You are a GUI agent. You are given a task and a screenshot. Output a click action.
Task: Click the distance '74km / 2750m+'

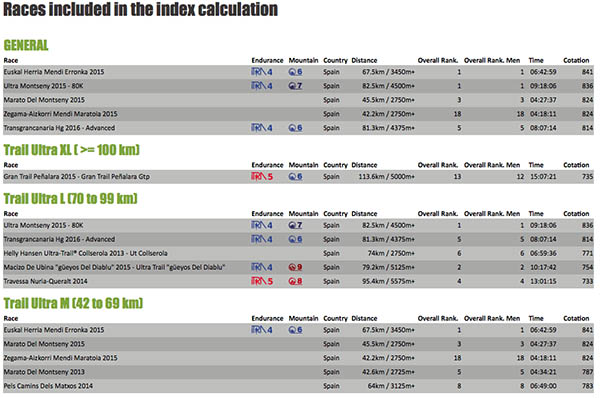391,253
